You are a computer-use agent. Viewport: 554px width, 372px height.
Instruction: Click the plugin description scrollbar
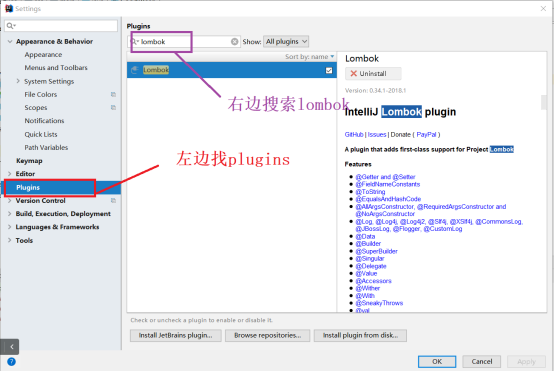click(544, 102)
